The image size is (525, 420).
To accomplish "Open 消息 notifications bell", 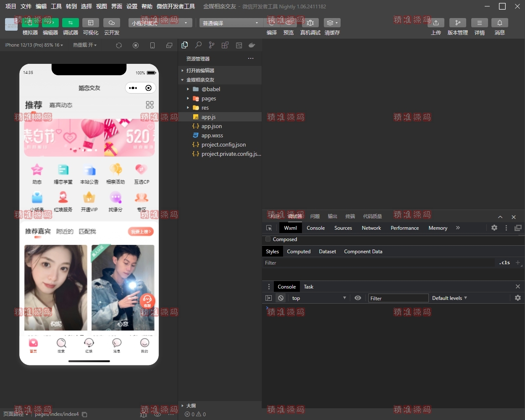I will 500,23.
